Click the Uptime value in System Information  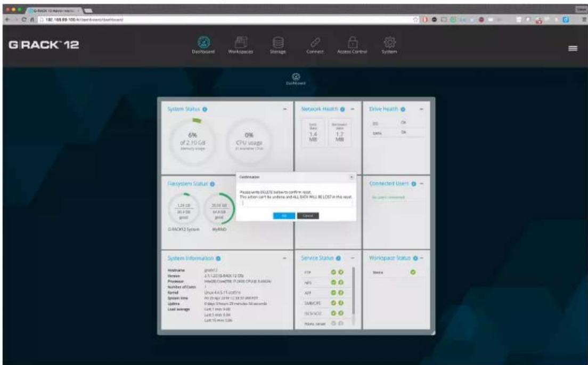pos(236,304)
